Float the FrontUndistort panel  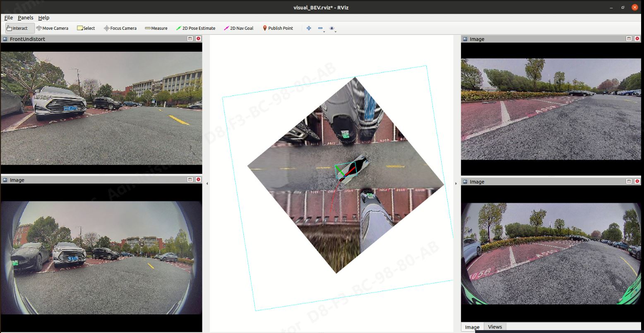pos(190,39)
